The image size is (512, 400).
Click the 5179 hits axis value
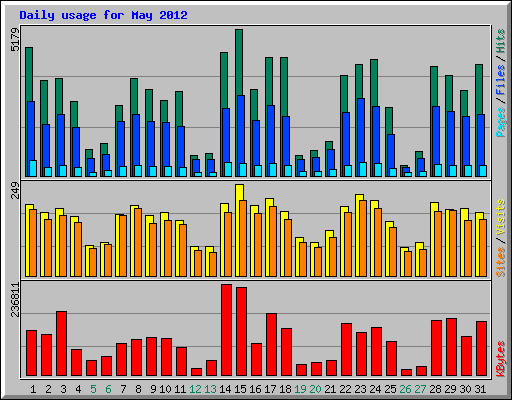15,40
